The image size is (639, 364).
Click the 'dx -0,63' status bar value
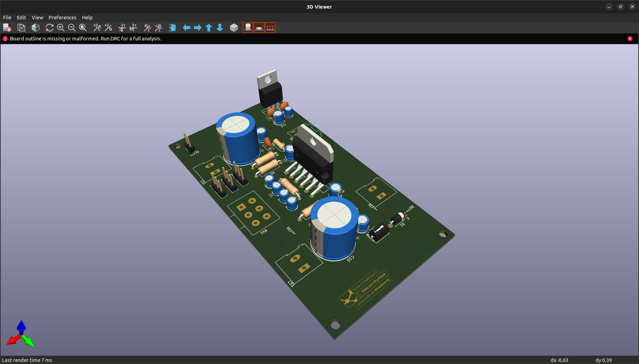click(559, 360)
